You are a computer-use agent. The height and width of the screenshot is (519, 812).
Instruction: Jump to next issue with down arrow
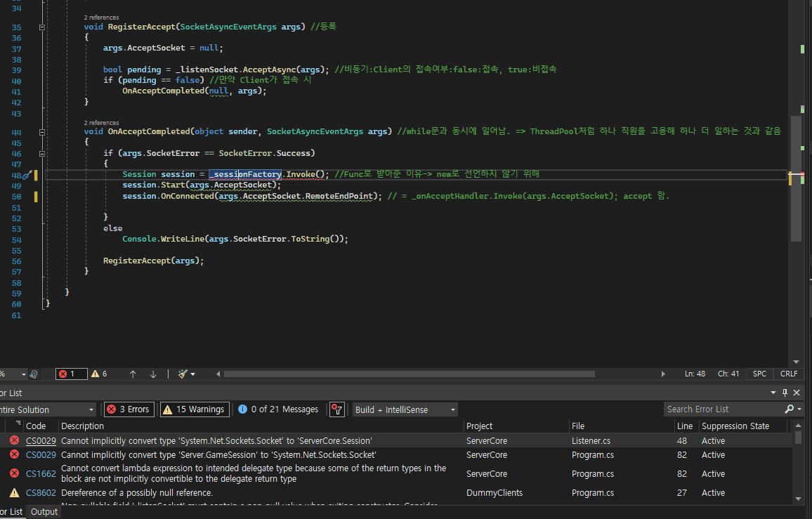pos(153,374)
